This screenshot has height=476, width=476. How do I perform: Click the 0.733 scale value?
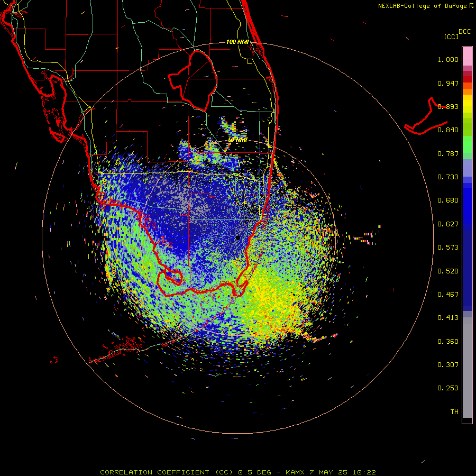tap(448, 177)
